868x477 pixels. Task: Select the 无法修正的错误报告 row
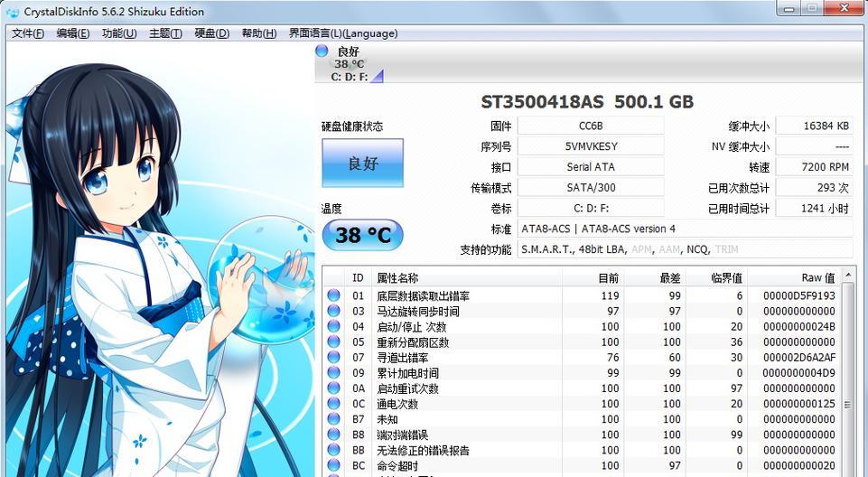(x=582, y=451)
